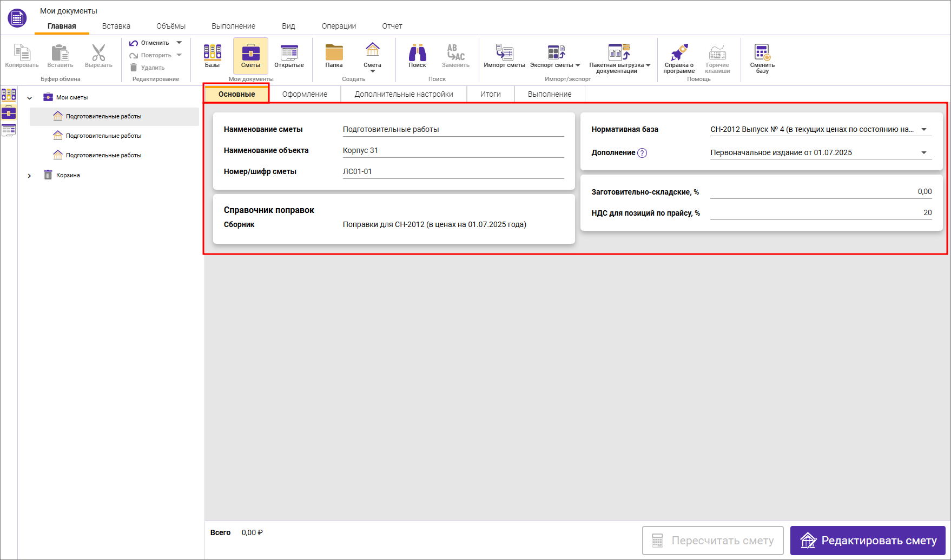This screenshot has width=951, height=560.
Task: Expand the Корзина tree node
Action: (30, 176)
